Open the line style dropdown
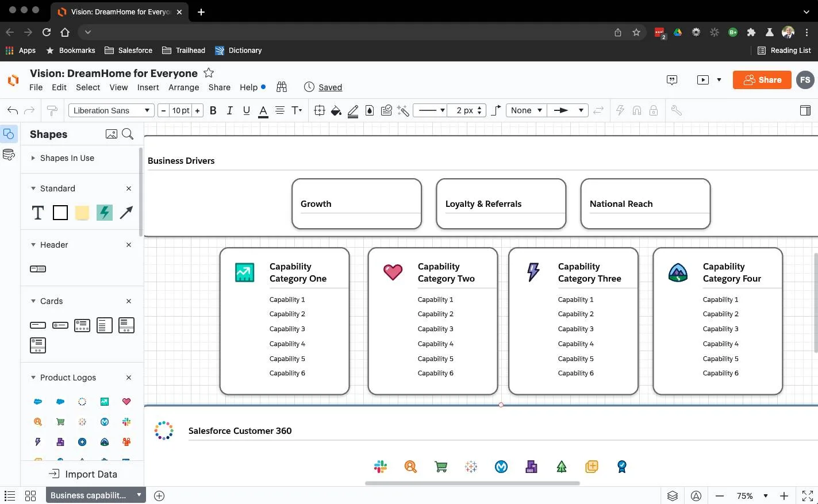The height and width of the screenshot is (504, 818). tap(432, 110)
